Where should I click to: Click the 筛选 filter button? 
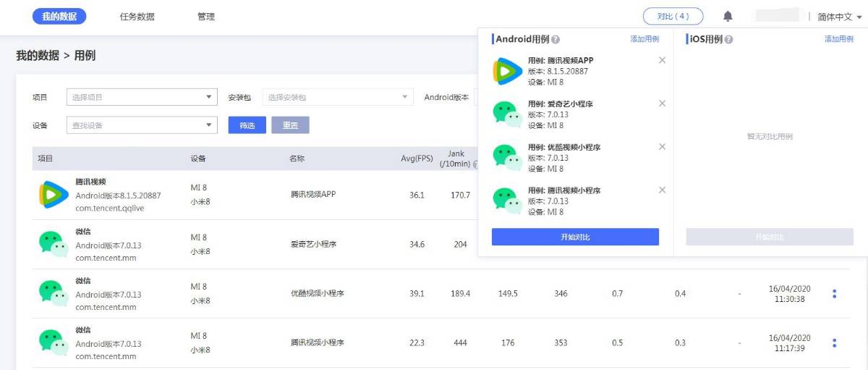tap(247, 125)
